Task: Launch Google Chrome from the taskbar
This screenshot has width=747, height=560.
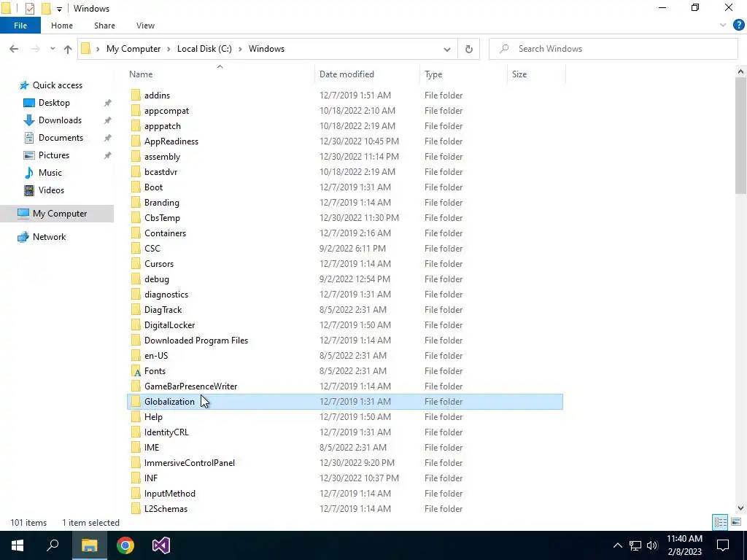Action: [x=125, y=545]
